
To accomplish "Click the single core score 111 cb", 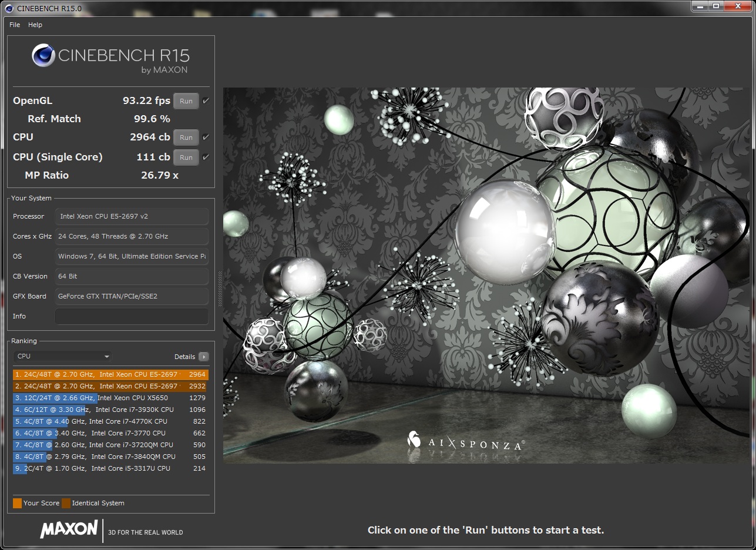I will click(153, 157).
